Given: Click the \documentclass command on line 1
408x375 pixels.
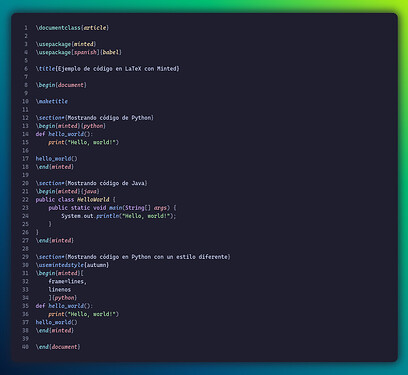Looking at the screenshot, I should tap(58, 28).
